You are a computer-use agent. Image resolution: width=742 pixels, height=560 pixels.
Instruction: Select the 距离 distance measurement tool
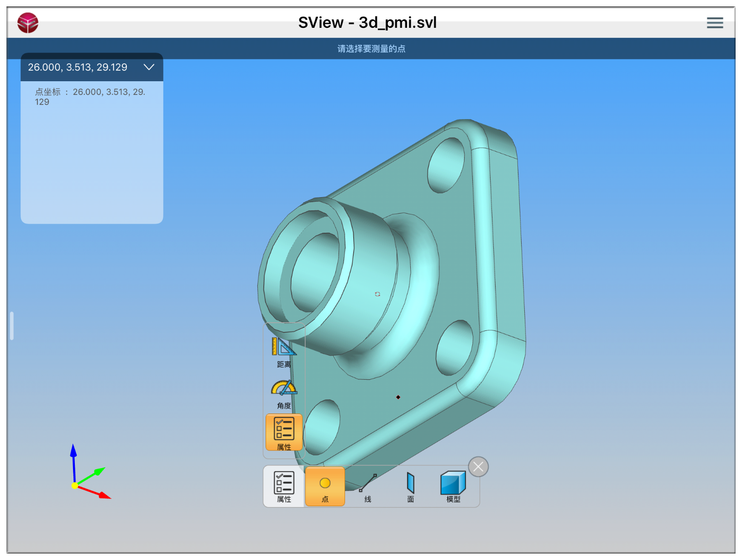pyautogui.click(x=284, y=352)
